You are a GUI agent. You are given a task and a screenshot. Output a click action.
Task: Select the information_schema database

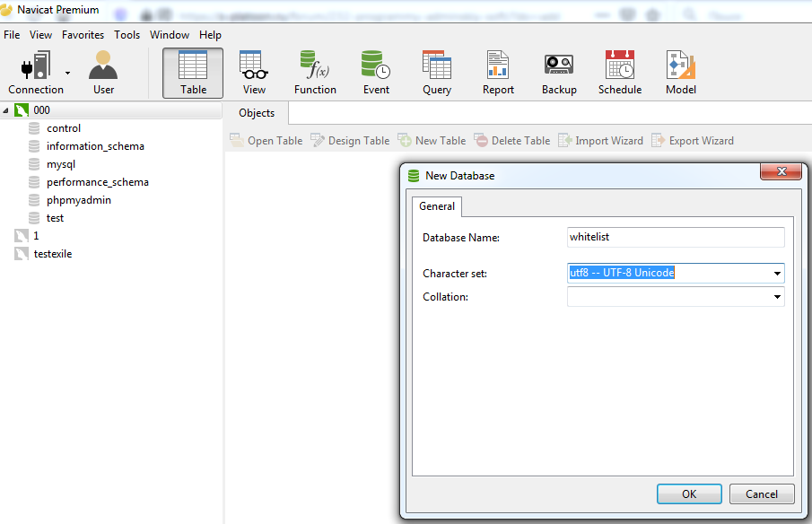coord(95,146)
